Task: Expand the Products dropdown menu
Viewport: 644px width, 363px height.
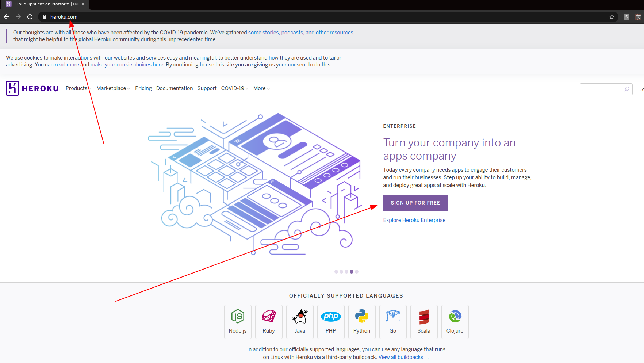Action: [x=78, y=88]
